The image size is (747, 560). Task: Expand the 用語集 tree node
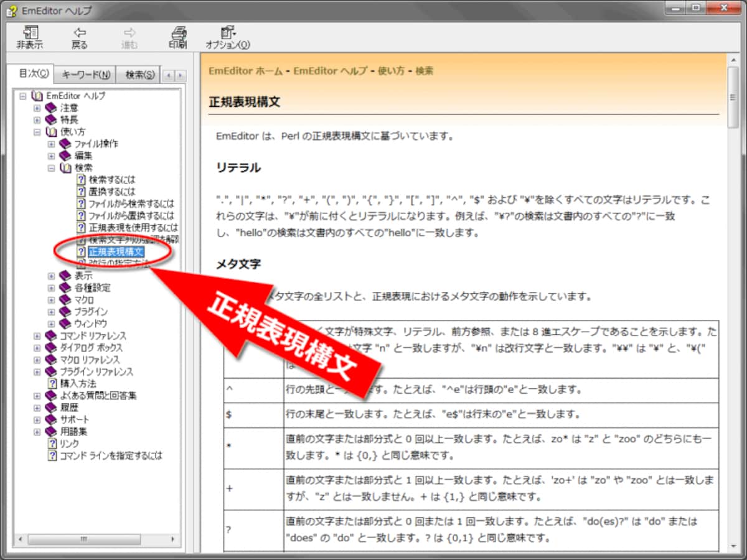click(37, 431)
